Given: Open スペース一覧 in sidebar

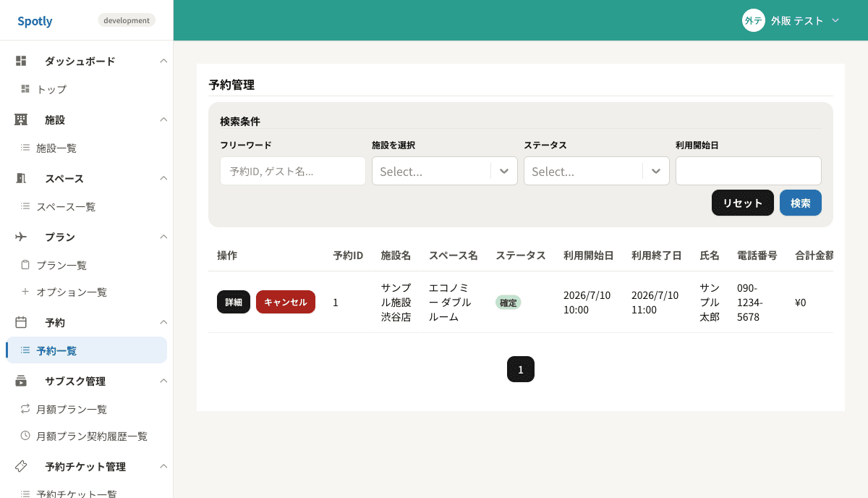Looking at the screenshot, I should click(66, 206).
